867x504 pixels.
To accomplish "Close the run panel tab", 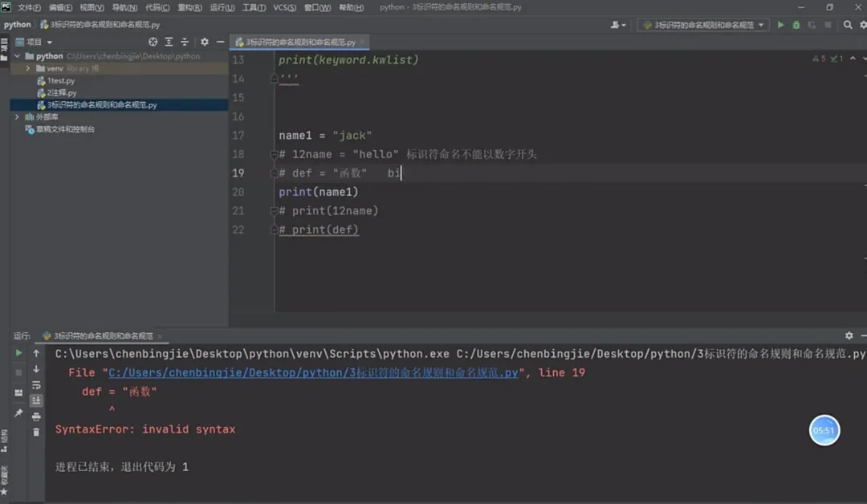I will coord(160,336).
